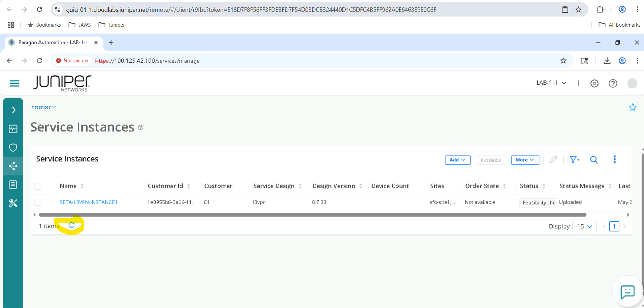Open the network services sidebar icon
This screenshot has height=308, width=644.
[13, 166]
